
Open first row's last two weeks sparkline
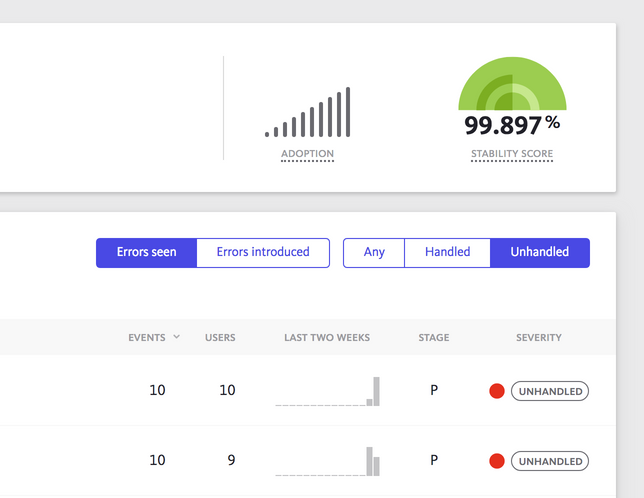328,391
